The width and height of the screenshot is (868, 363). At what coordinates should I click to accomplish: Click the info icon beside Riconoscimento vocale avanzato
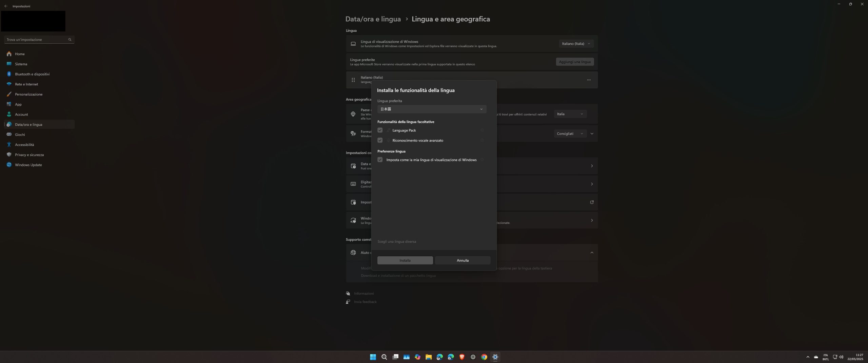click(482, 140)
